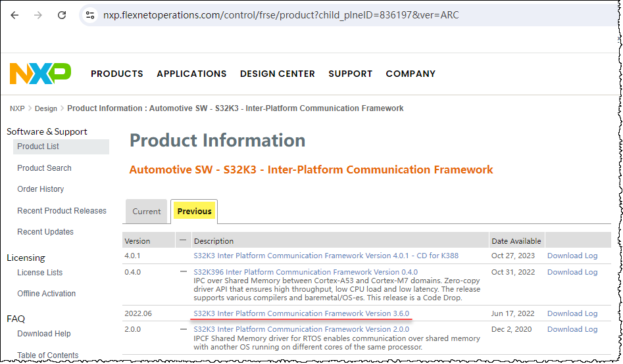Click the NXP breadcrumb link

tap(17, 108)
